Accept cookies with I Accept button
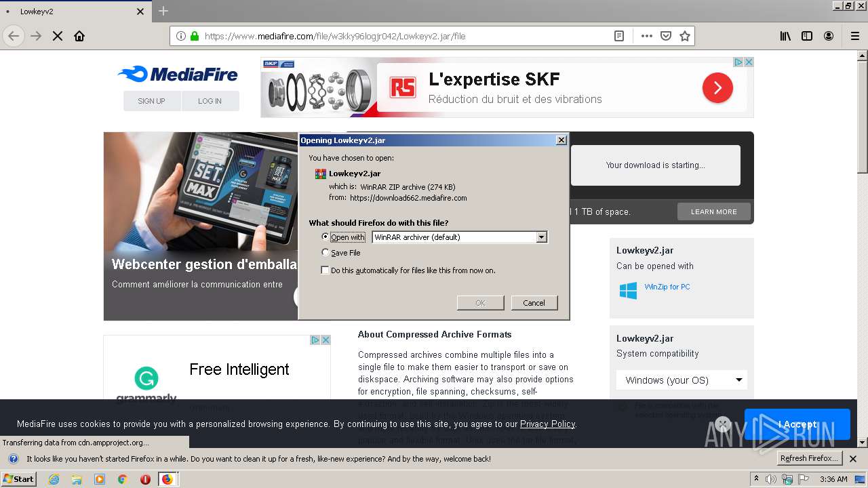The image size is (868, 488). pyautogui.click(x=797, y=424)
